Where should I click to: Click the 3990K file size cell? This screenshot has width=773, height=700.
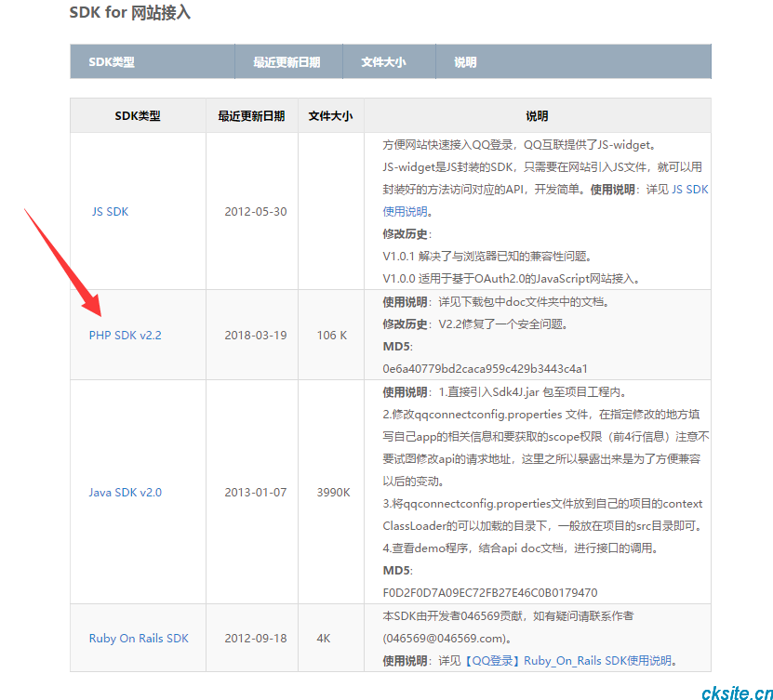point(333,493)
